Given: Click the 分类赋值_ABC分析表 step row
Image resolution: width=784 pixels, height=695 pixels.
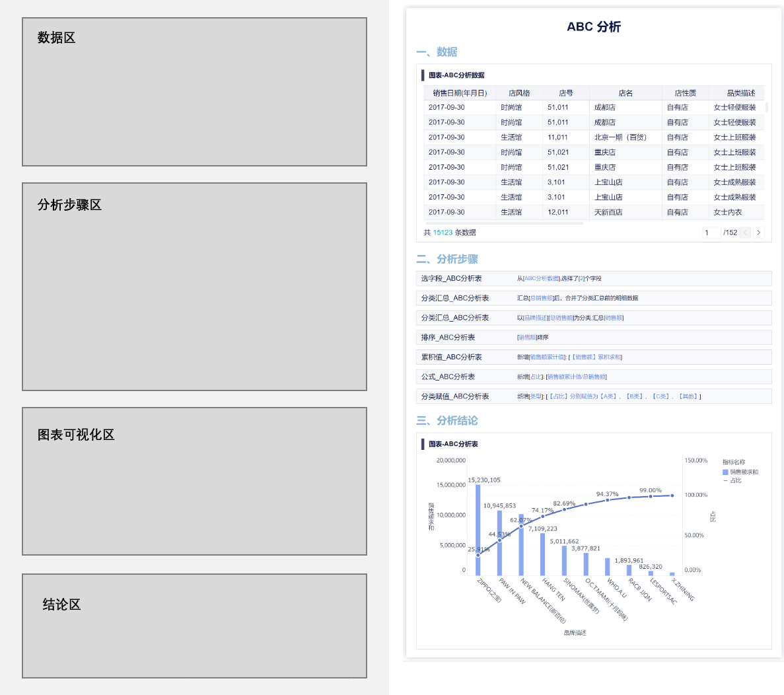Looking at the screenshot, I should click(594, 396).
